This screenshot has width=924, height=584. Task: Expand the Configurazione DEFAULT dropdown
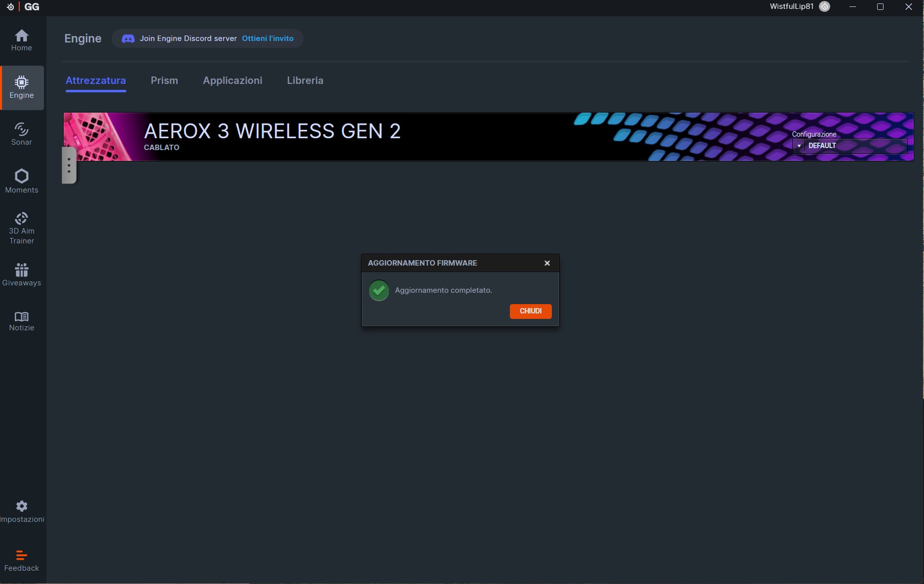(x=849, y=146)
